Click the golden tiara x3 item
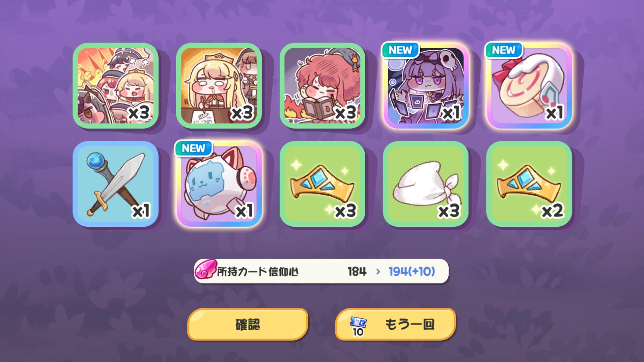 pos(322,184)
